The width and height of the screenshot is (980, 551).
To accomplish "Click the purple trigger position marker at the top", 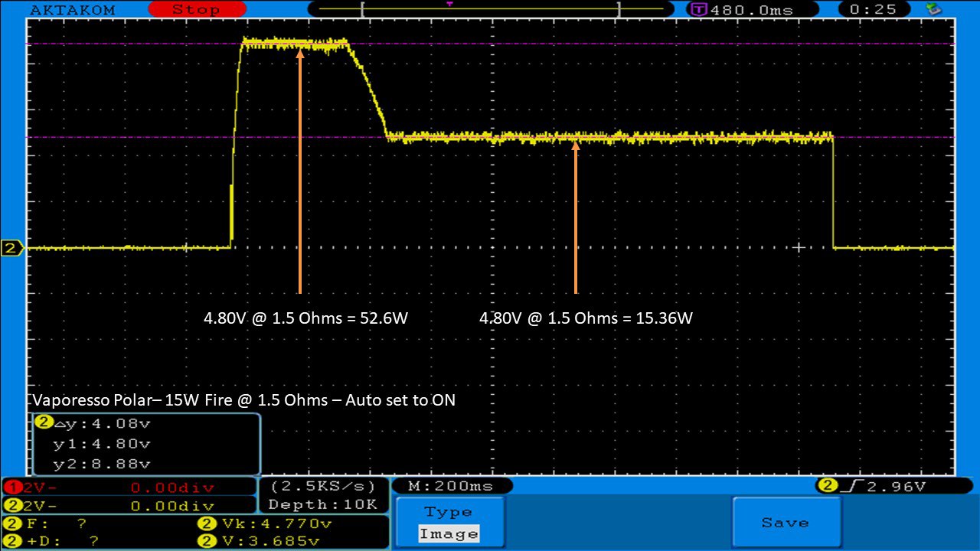I will (449, 5).
